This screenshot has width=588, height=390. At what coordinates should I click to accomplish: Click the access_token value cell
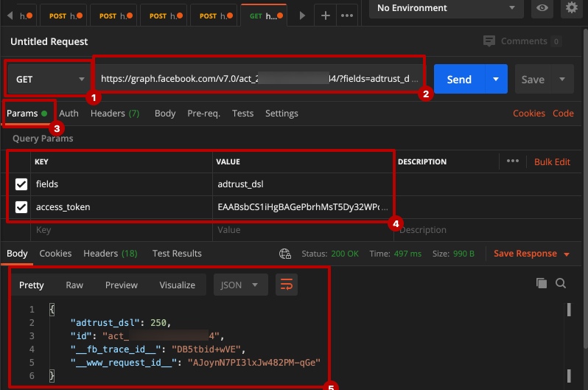tap(303, 207)
